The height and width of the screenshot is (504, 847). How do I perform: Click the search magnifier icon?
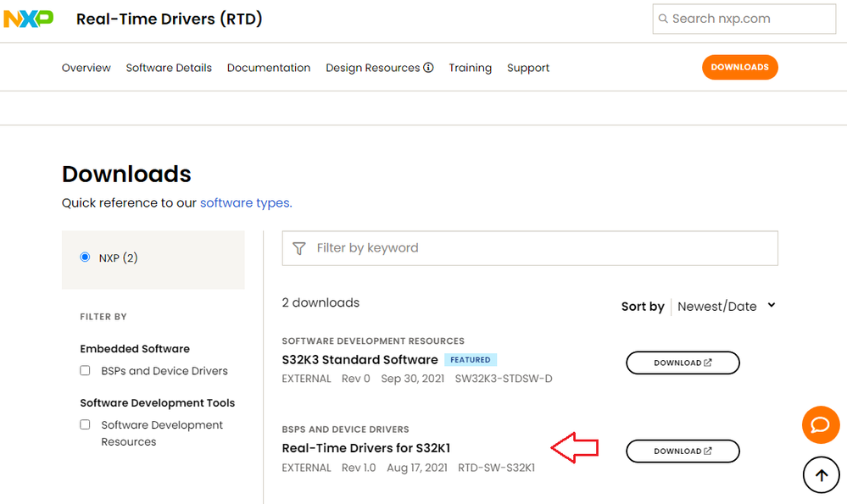tap(663, 19)
